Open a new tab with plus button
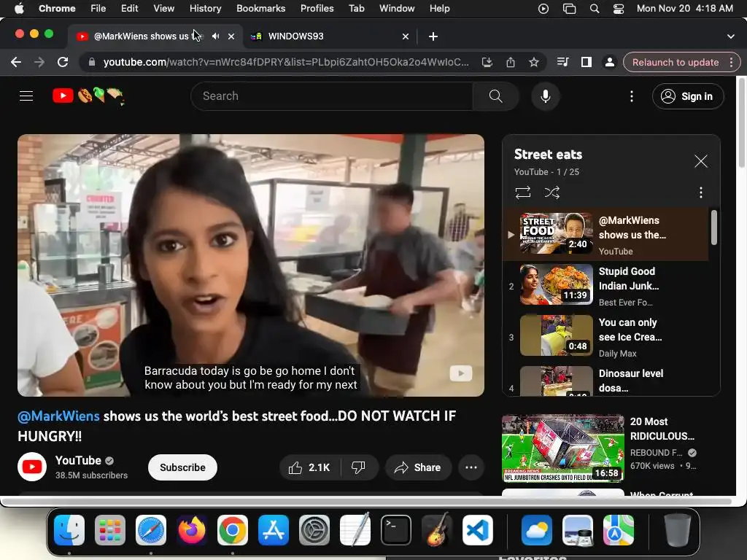Screen dimensions: 747x560 (x=433, y=36)
